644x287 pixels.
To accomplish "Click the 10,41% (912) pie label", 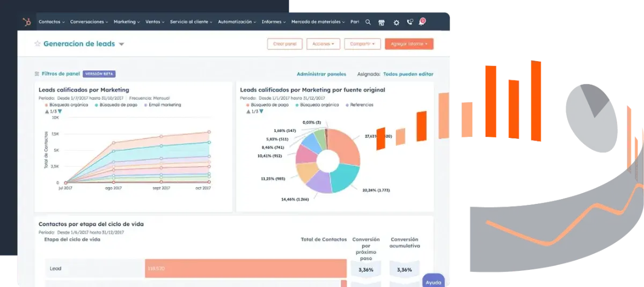I will [270, 156].
